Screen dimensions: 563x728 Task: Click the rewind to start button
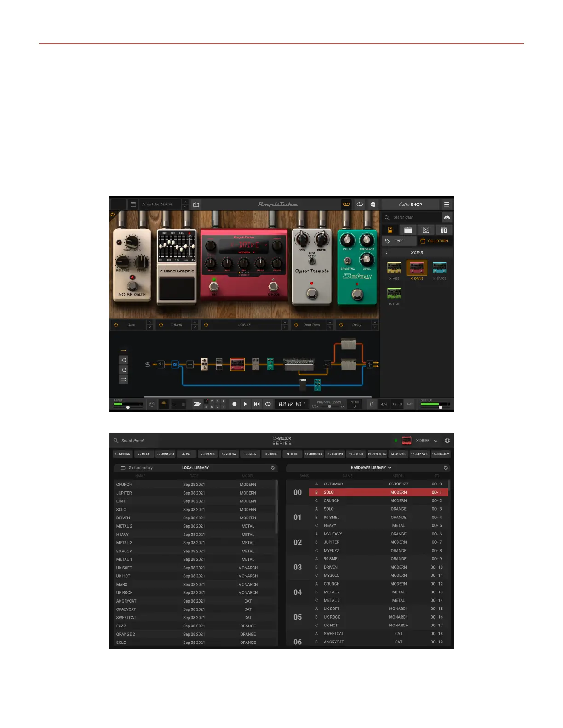[x=257, y=404]
